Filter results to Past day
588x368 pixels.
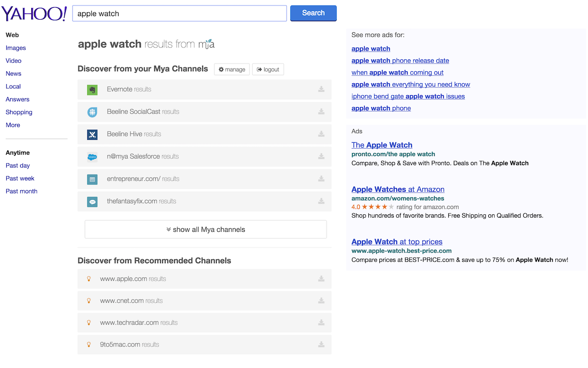[x=18, y=166]
